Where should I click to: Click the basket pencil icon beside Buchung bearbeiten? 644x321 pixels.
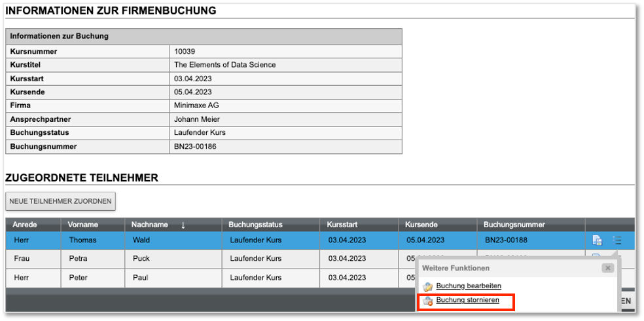[428, 286]
